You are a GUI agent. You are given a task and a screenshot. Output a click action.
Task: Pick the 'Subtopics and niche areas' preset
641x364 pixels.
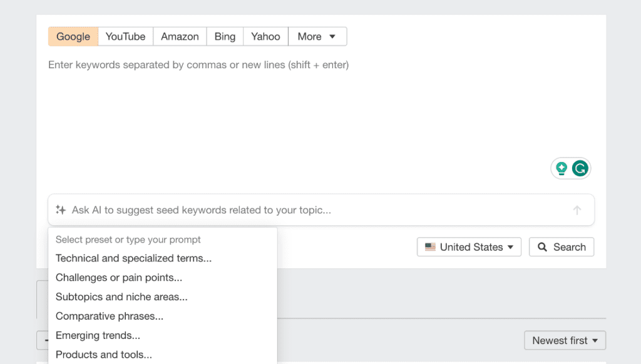pos(121,297)
